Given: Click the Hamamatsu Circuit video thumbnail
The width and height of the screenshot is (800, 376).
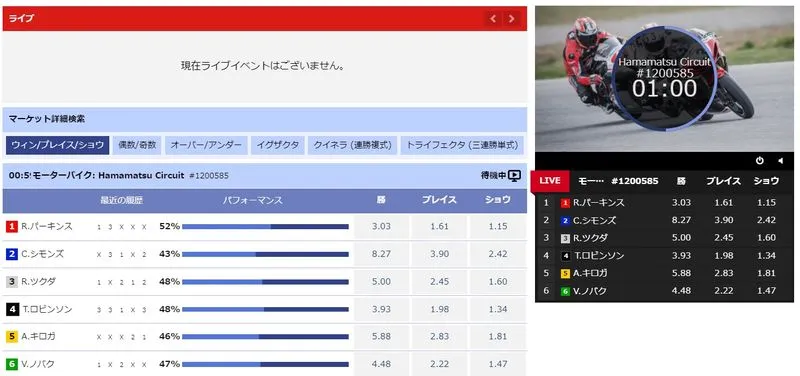Looking at the screenshot, I should tap(664, 79).
